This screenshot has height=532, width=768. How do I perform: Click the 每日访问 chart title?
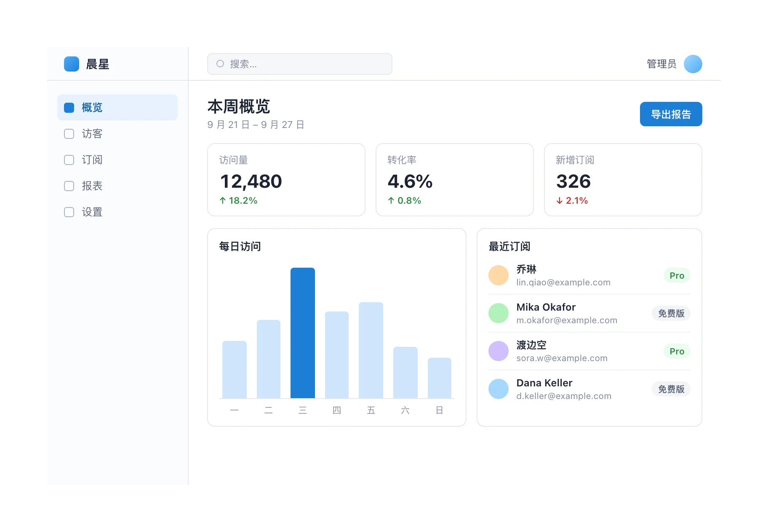coord(240,247)
